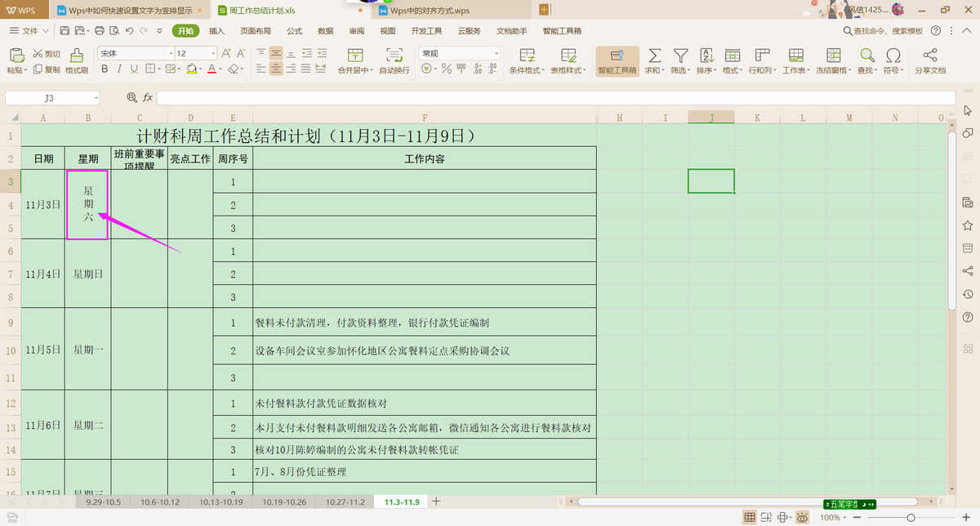Viewport: 980px width, 526px height.
Task: Toggle Underline formatting
Action: tap(134, 69)
